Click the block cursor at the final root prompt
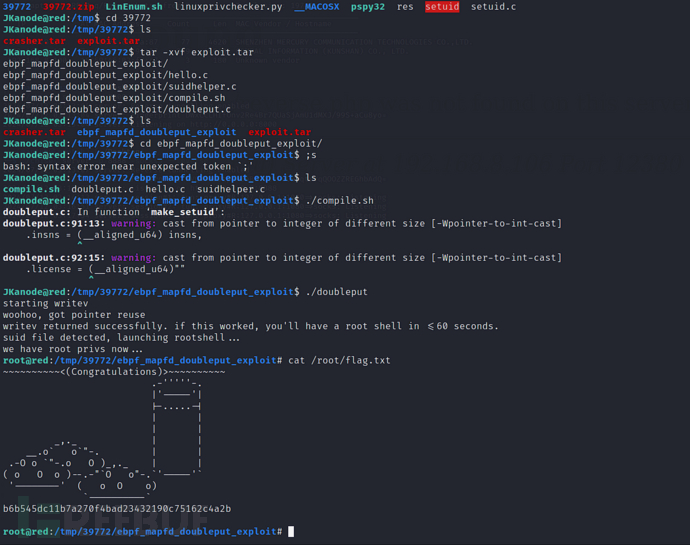Image resolution: width=690 pixels, height=545 pixels. 291,532
